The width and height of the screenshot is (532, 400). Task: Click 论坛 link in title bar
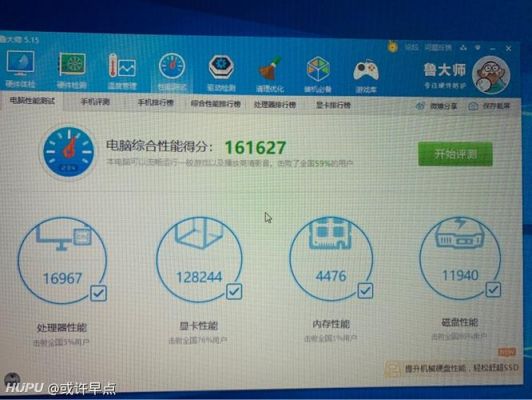pyautogui.click(x=411, y=47)
